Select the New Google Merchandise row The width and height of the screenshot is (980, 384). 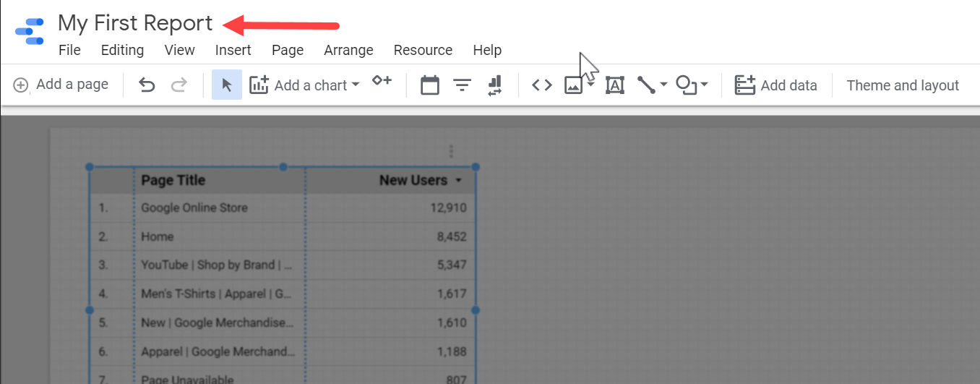coord(283,323)
